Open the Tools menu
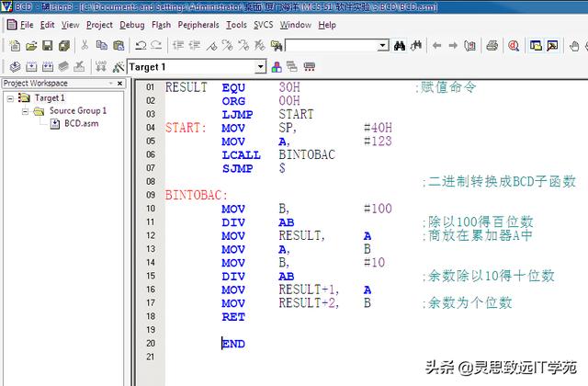 pyautogui.click(x=236, y=25)
